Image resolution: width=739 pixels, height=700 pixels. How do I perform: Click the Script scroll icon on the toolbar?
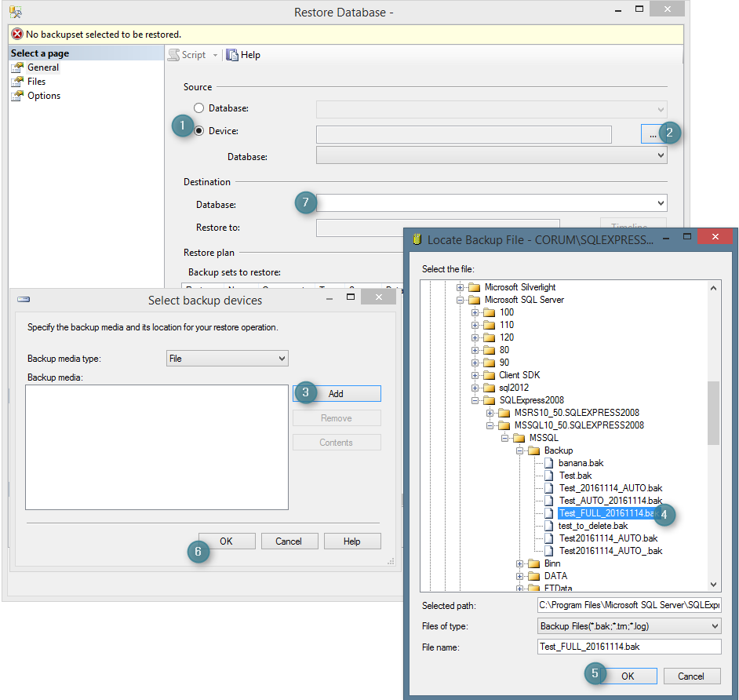(174, 54)
